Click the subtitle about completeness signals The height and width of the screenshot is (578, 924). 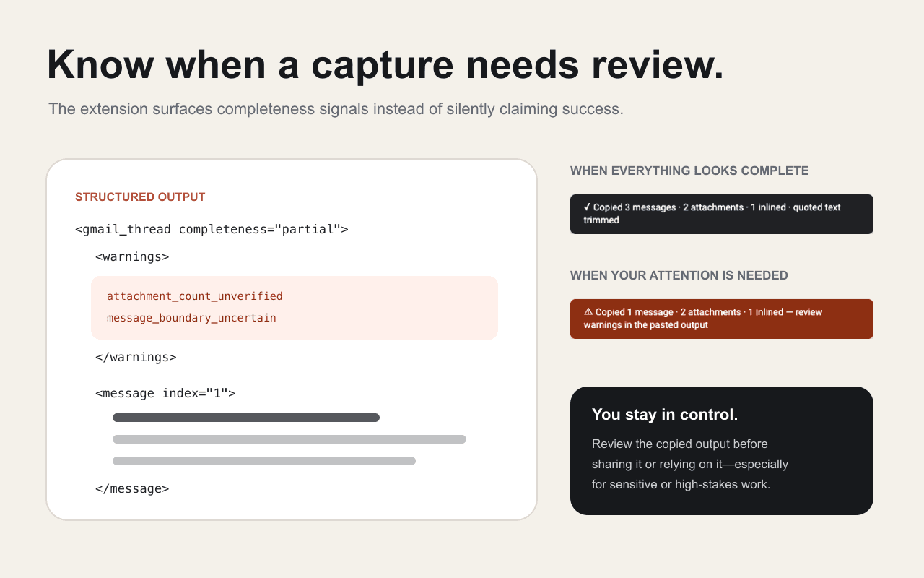[x=336, y=109]
